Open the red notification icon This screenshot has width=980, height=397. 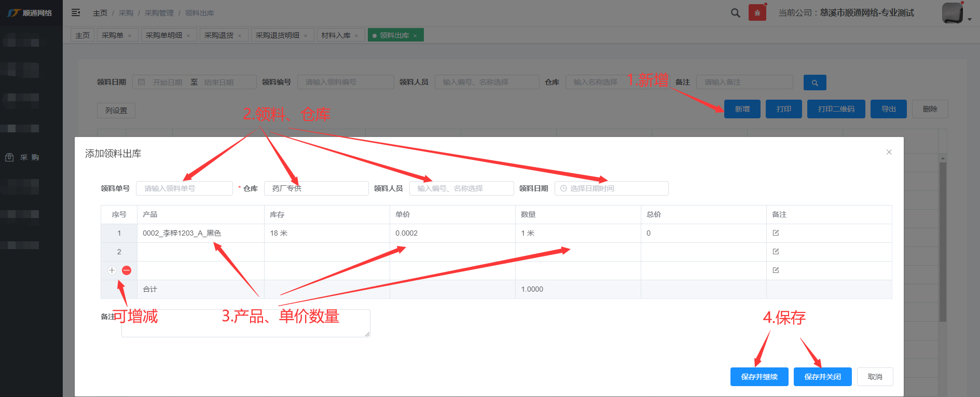click(x=757, y=12)
